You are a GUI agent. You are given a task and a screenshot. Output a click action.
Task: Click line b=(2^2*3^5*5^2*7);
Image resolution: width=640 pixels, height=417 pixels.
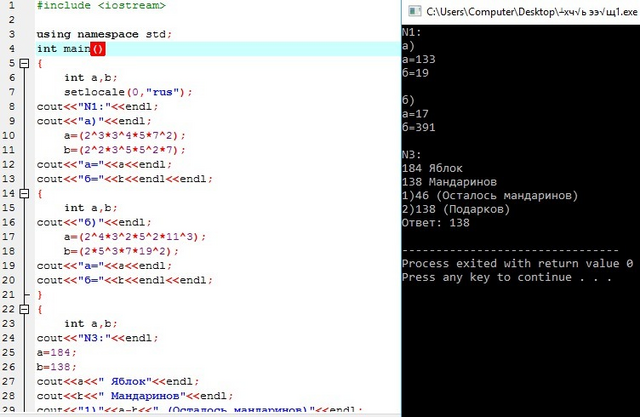pos(124,150)
